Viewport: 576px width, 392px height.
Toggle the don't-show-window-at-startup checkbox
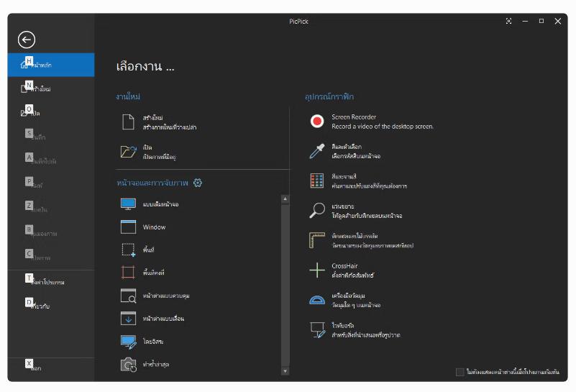pos(460,372)
